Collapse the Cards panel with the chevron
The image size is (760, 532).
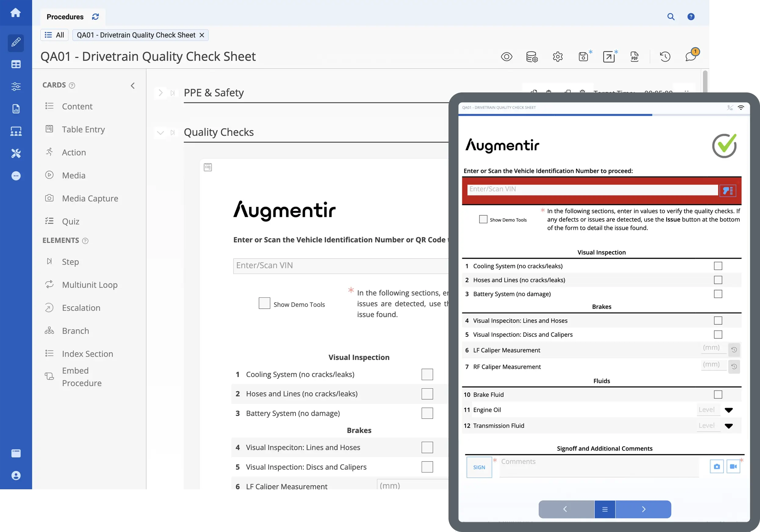132,86
